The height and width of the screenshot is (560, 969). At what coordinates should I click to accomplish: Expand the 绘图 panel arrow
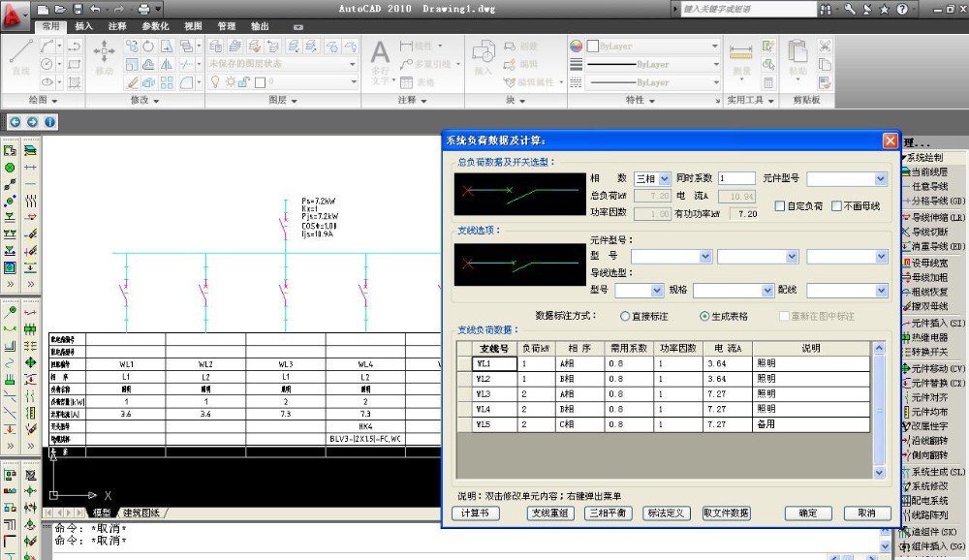[x=54, y=101]
